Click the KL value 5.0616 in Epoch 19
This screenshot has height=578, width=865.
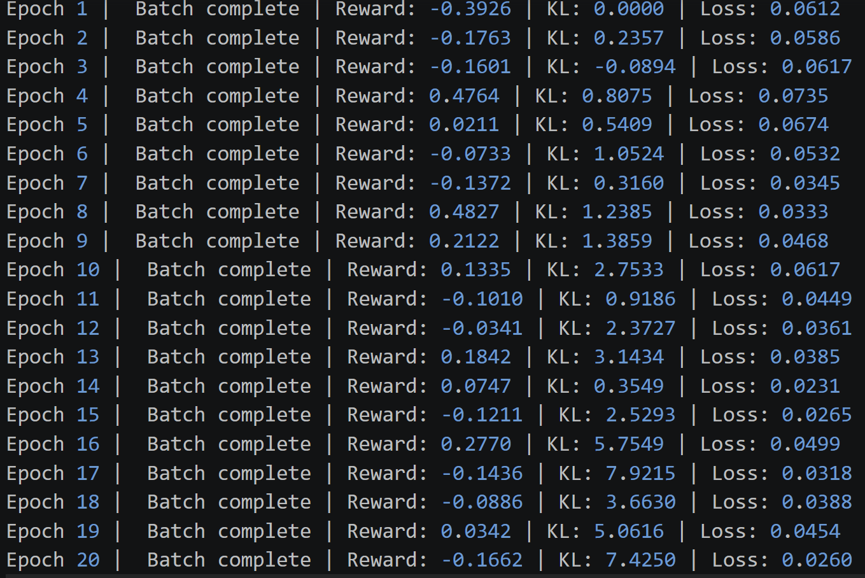[x=629, y=531]
